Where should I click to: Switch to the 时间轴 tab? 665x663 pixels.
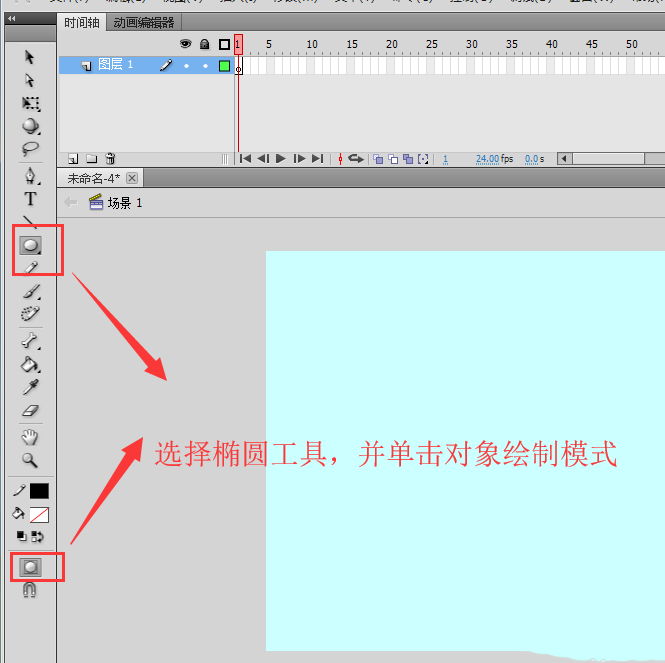82,22
